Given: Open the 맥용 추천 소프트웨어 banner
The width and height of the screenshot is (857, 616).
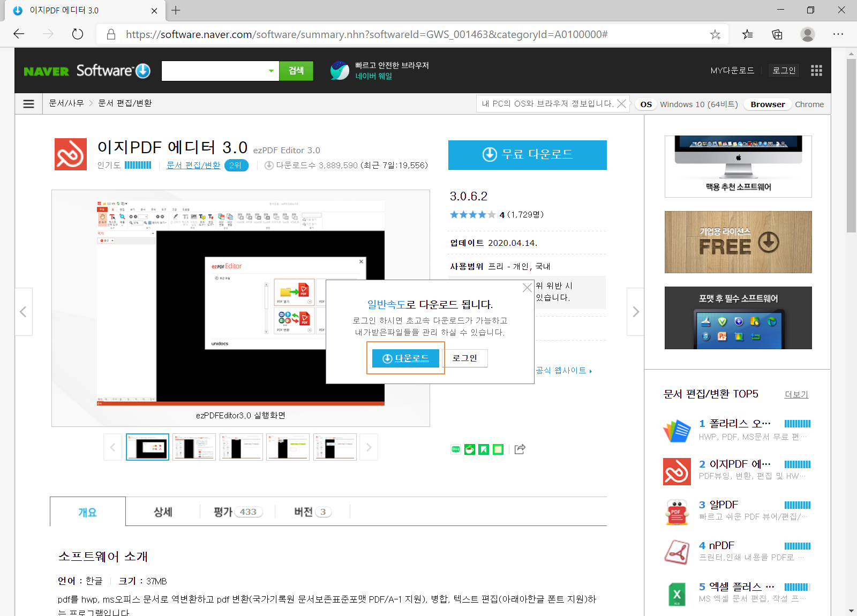Looking at the screenshot, I should tap(738, 167).
